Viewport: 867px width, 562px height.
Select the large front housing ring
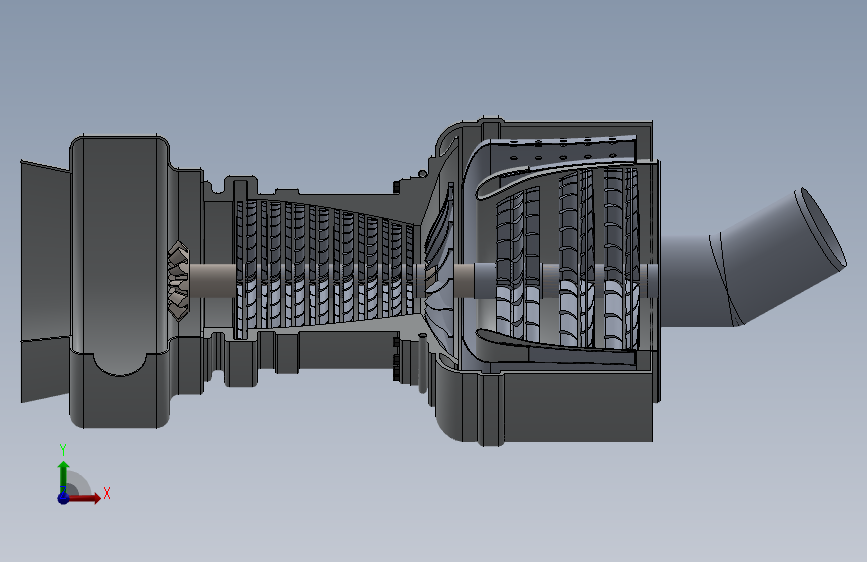click(119, 282)
